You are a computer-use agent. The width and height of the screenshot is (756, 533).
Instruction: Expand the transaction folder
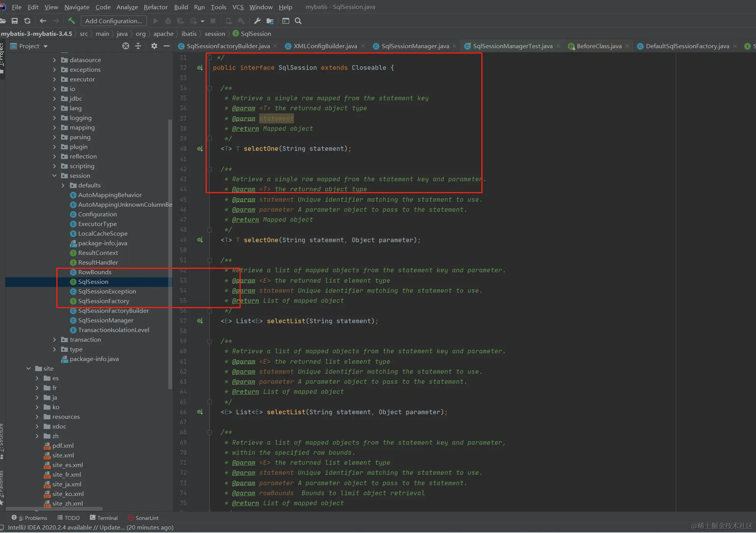[54, 339]
